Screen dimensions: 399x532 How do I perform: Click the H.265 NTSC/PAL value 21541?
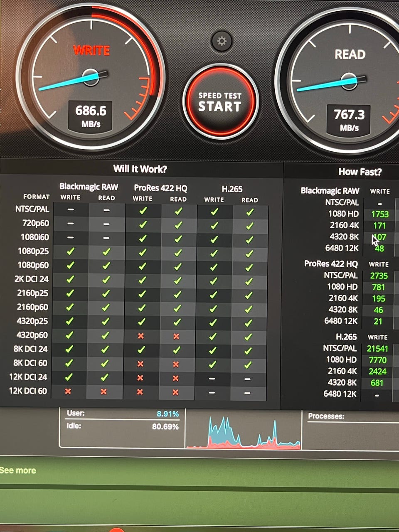[x=377, y=349]
